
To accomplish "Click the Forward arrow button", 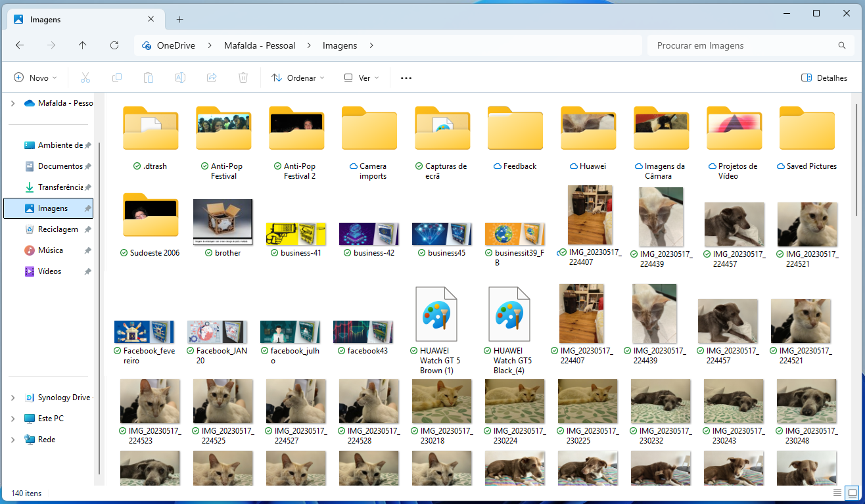I will 51,45.
